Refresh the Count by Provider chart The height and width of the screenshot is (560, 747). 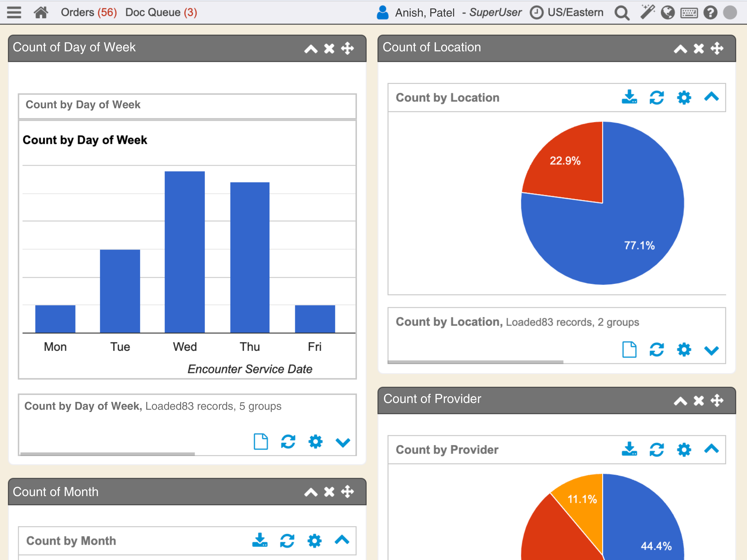click(657, 450)
